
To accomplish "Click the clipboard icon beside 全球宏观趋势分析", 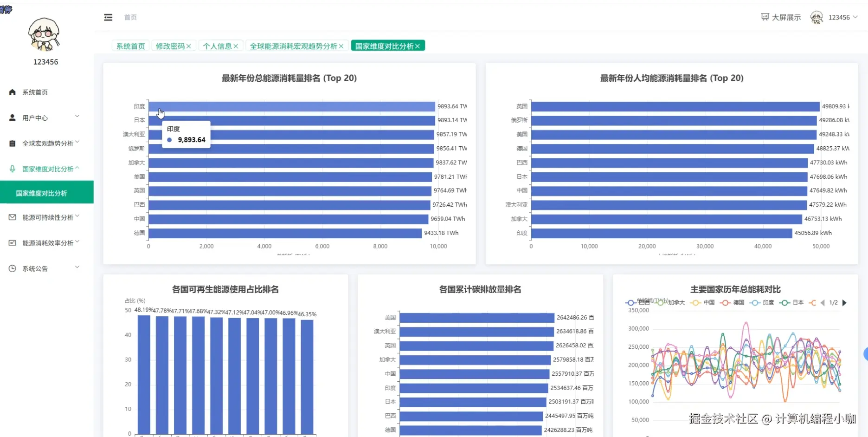I will (x=13, y=143).
